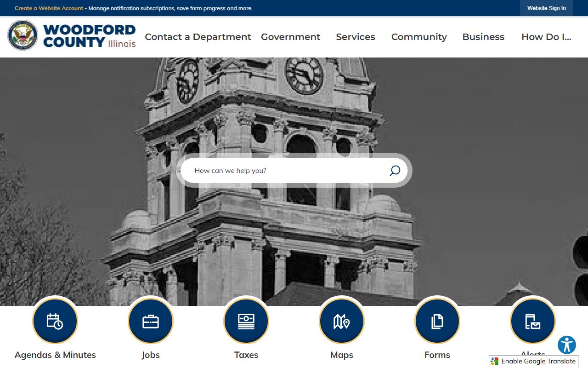
Task: Open the Government menu
Action: click(290, 37)
